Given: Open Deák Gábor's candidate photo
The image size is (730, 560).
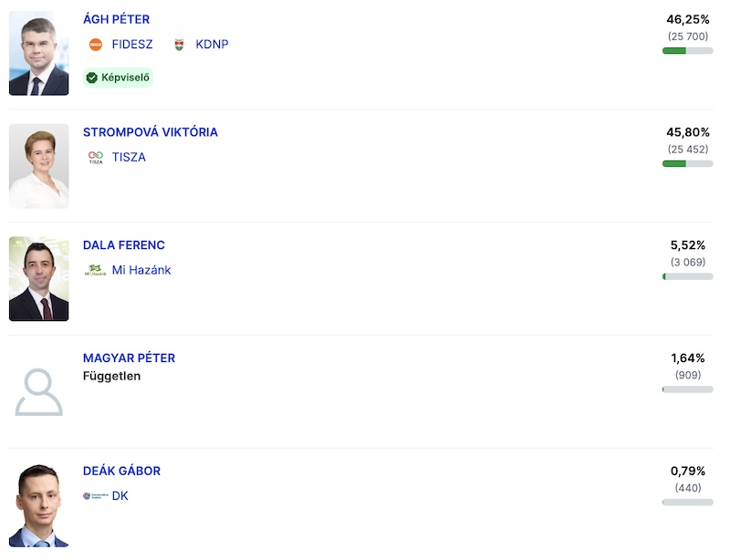Looking at the screenshot, I should [39, 505].
